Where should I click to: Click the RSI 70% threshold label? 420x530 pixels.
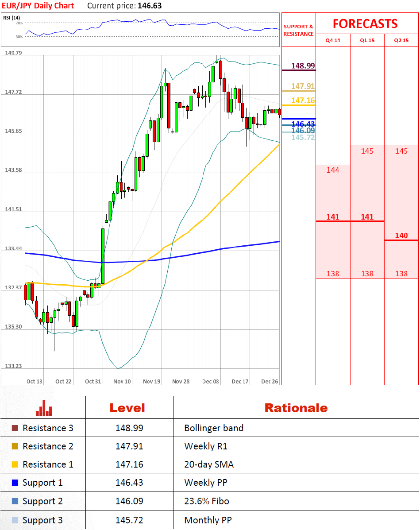[x=19, y=23]
